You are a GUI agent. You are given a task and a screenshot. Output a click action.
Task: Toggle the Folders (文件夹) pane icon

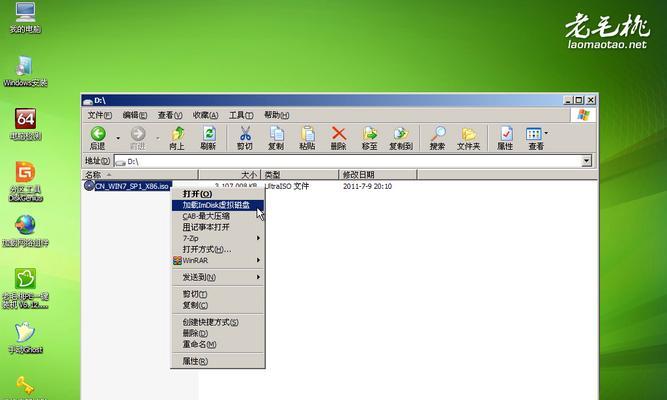click(469, 134)
